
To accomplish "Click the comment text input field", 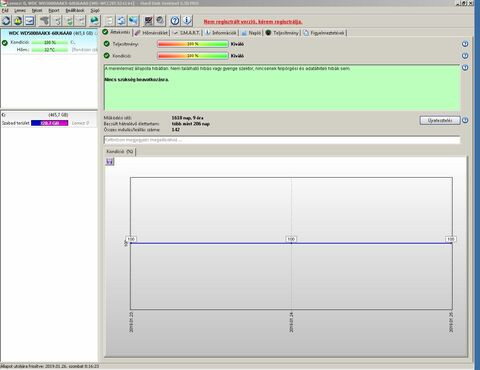I will click(x=282, y=140).
